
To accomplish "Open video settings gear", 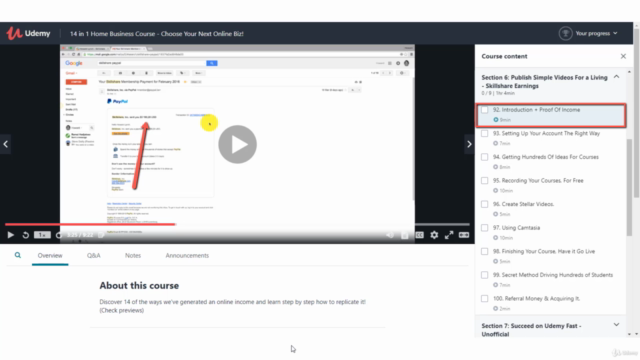I will [x=434, y=235].
